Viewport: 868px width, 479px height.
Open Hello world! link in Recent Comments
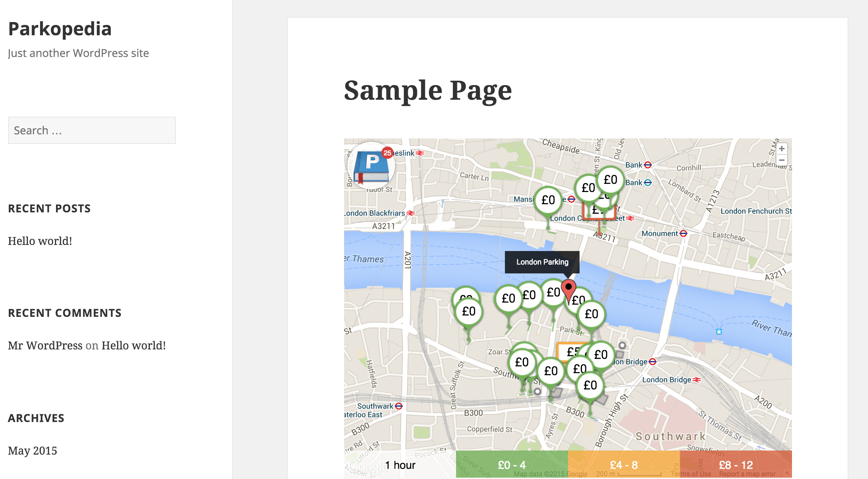coord(134,345)
